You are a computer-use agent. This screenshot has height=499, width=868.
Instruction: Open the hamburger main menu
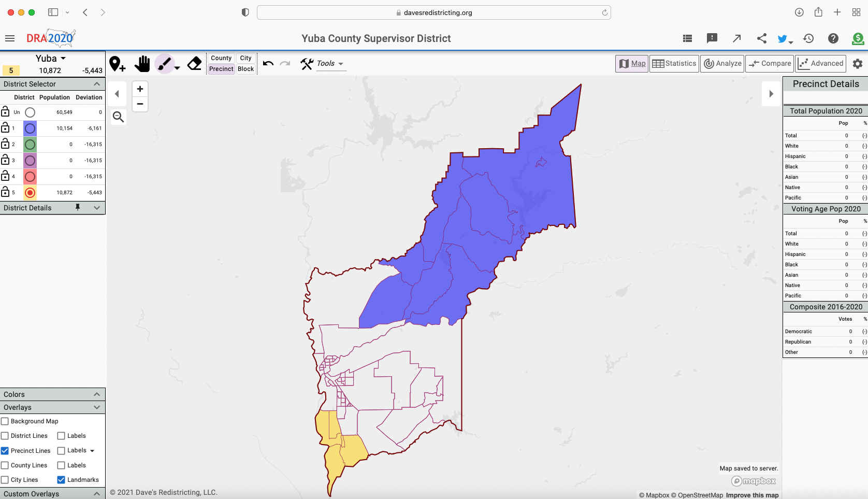pos(9,38)
